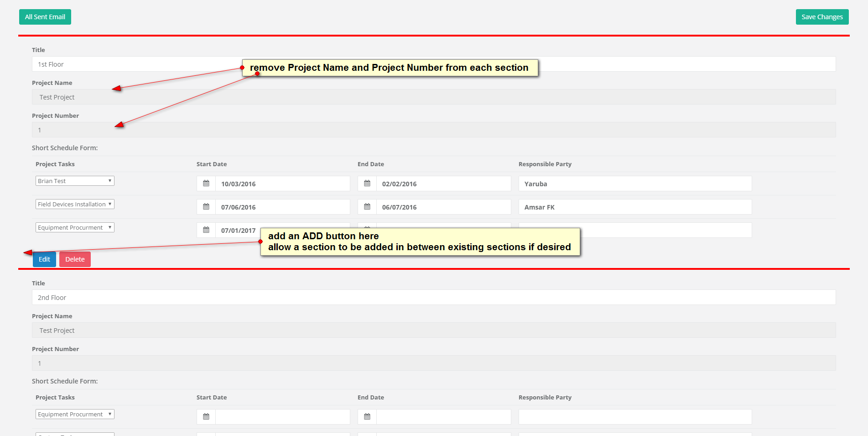Viewport: 868px width, 436px height.
Task: Open start date calendar in 2nd Floor section
Action: [x=206, y=417]
